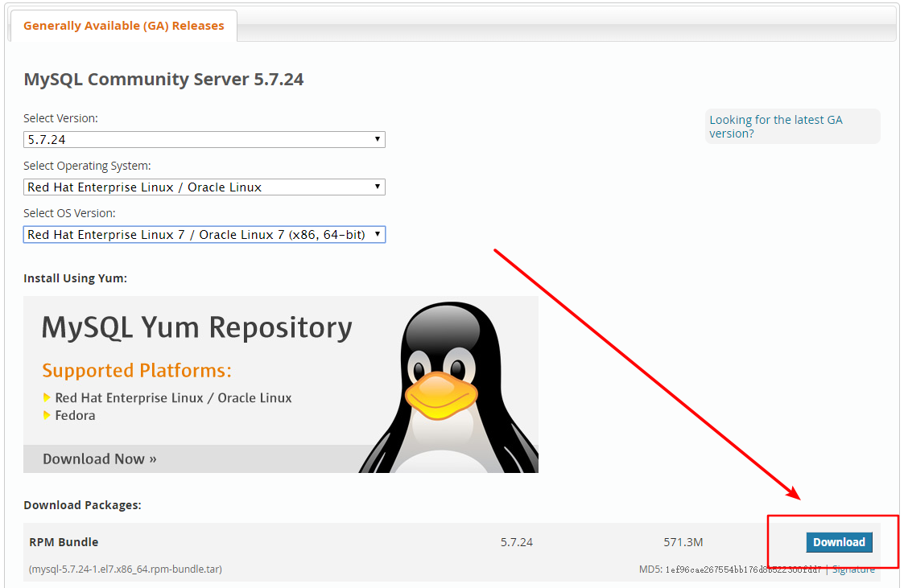Viewport: 904px width, 588px height.
Task: Click the 571.3M file size value
Action: point(683,542)
